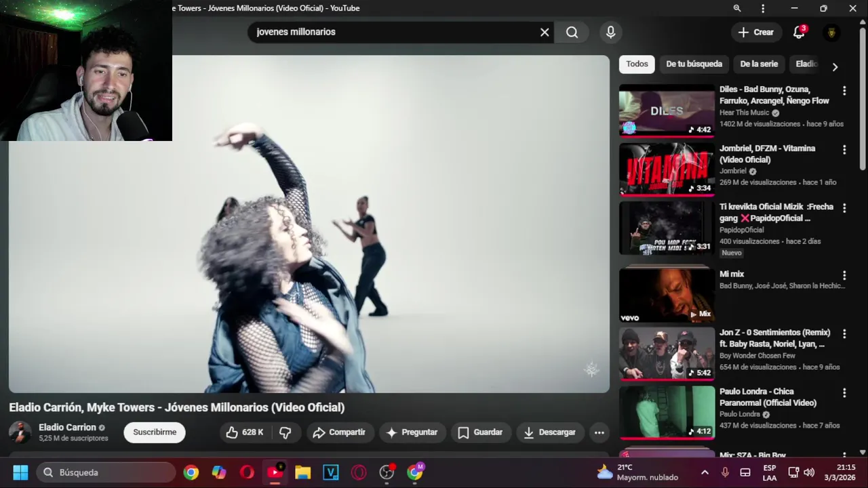Image resolution: width=868 pixels, height=488 pixels.
Task: Open the notifications bell
Action: (x=799, y=32)
